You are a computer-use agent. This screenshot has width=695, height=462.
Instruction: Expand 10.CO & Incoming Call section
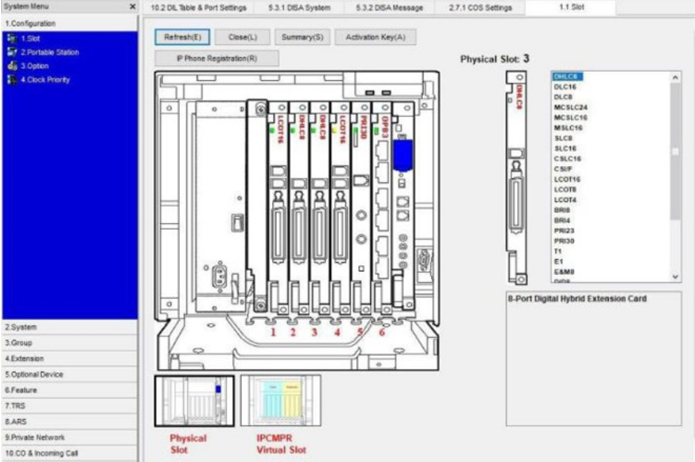[x=70, y=453]
